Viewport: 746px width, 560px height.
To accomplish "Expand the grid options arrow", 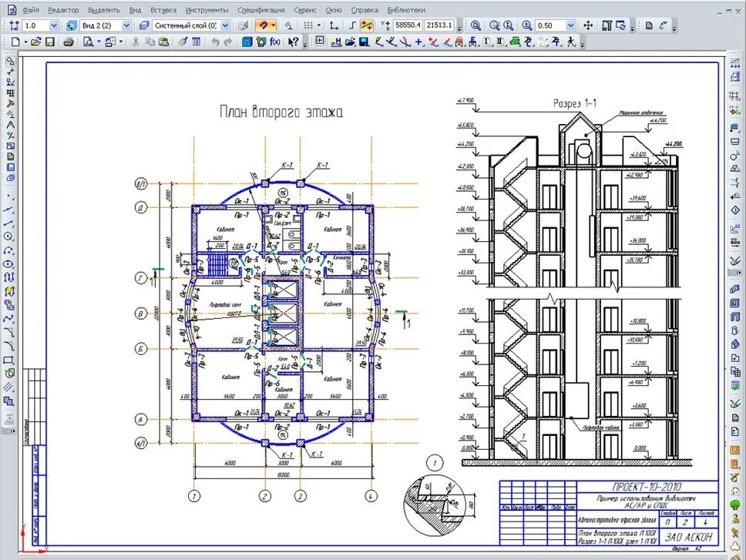I will point(319,25).
